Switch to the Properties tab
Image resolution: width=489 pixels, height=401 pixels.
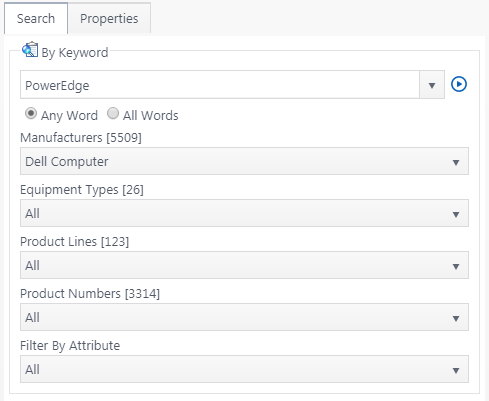109,18
